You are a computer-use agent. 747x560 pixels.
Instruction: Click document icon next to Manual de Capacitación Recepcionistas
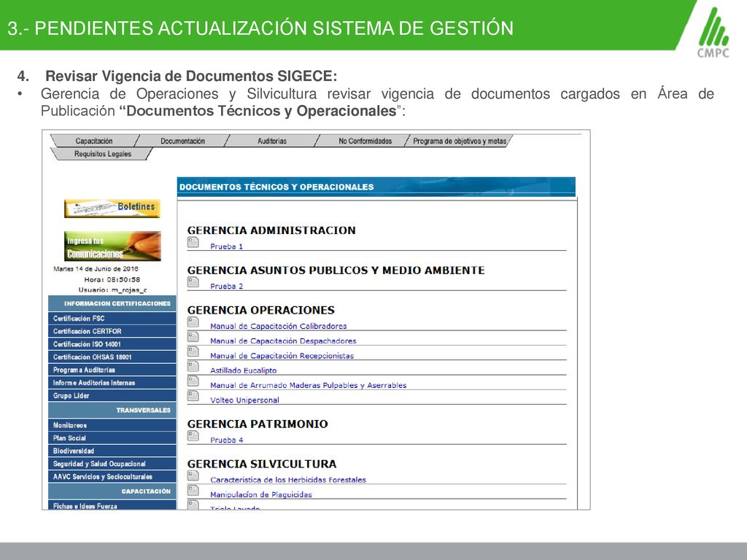point(193,352)
